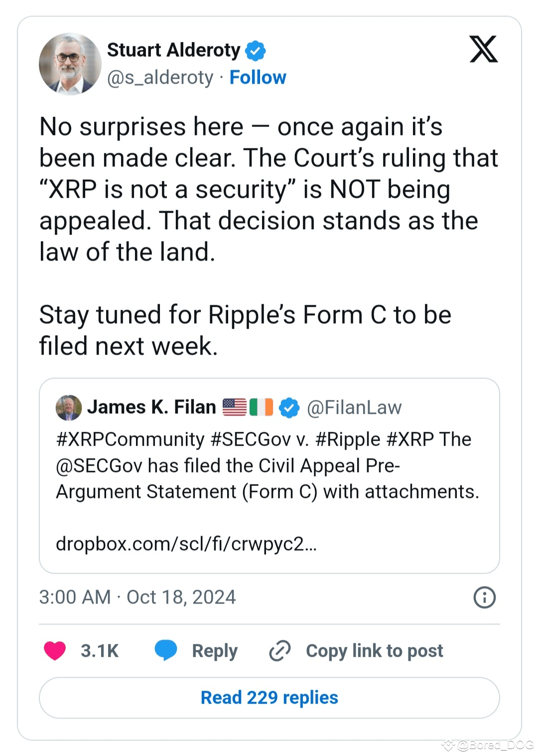Click the Follow link

[258, 78]
